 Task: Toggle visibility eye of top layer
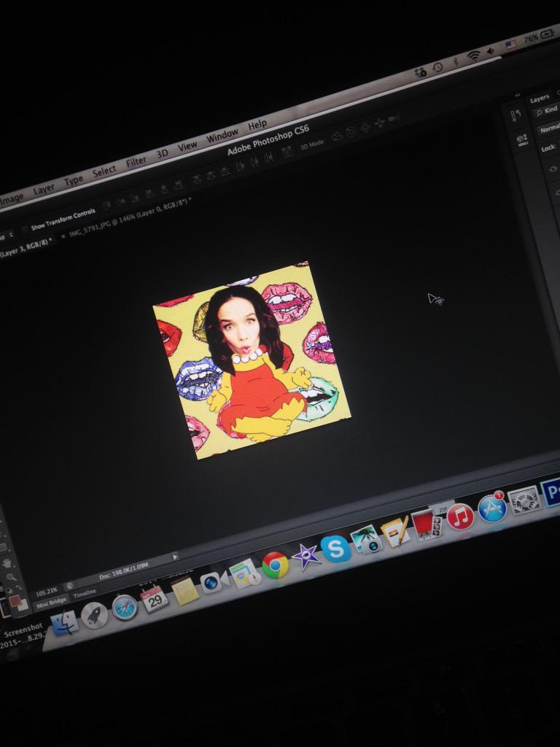553,169
